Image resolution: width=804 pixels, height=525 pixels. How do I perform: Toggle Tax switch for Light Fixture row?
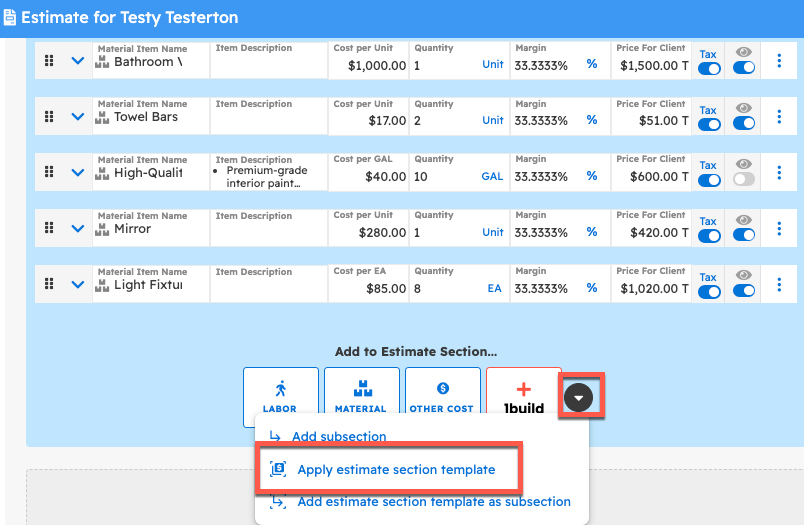click(709, 292)
